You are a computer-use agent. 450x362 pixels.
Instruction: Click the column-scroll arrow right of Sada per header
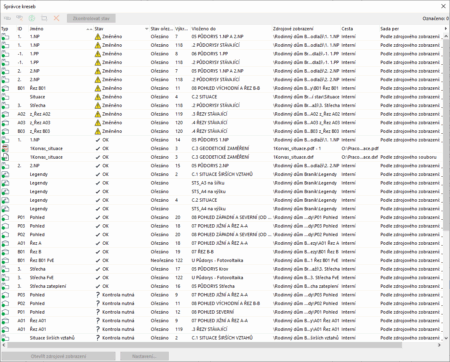[446, 29]
